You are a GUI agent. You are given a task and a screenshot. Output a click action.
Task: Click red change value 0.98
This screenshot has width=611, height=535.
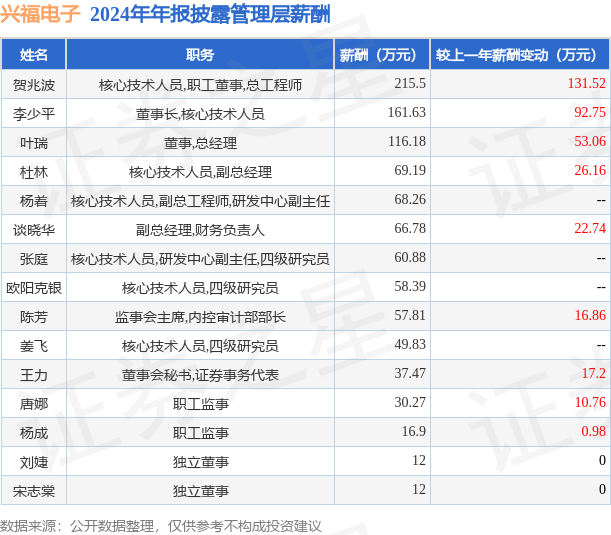593,432
